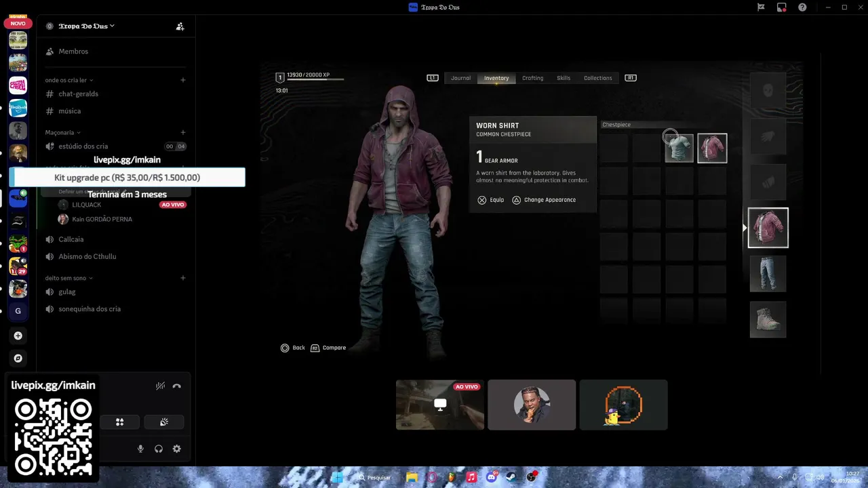Toggle noise suppression in voice panel

pyautogui.click(x=160, y=386)
